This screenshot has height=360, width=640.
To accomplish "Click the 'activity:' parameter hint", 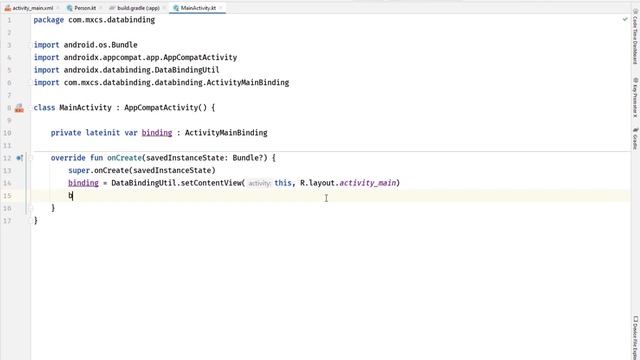I will 259,183.
